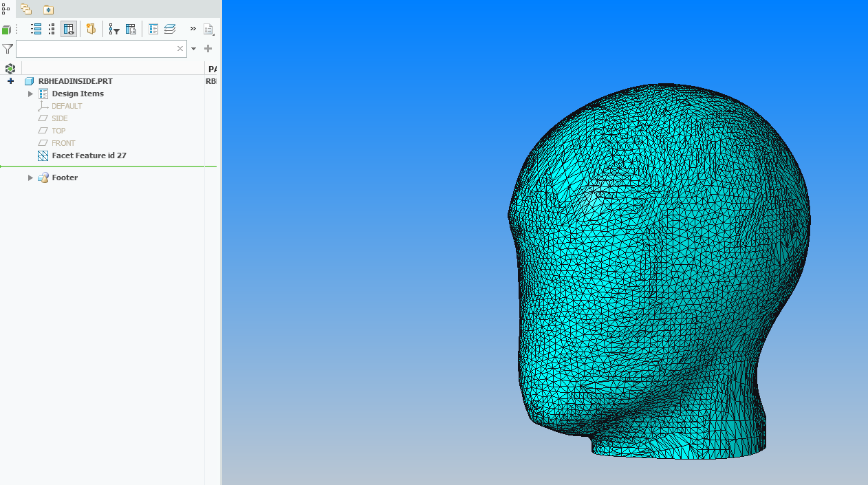Select the FRONT datum plane entry
The image size is (868, 485).
pyautogui.click(x=62, y=142)
